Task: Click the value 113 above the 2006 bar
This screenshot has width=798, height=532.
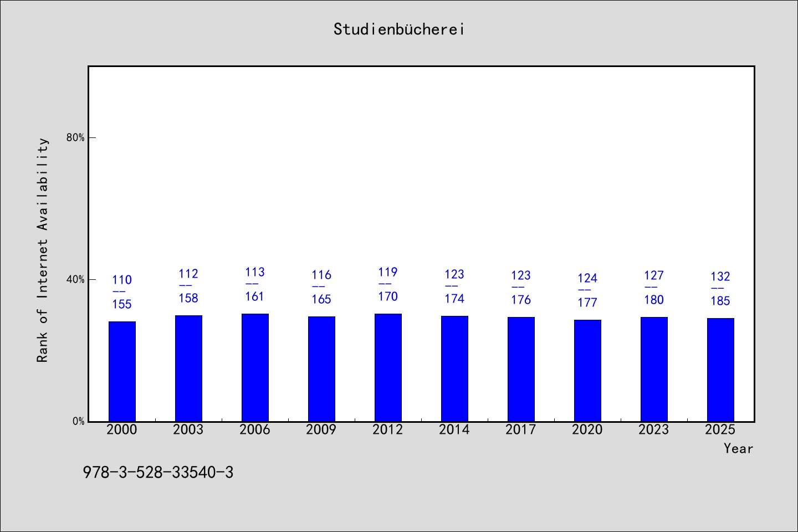Action: 255,272
